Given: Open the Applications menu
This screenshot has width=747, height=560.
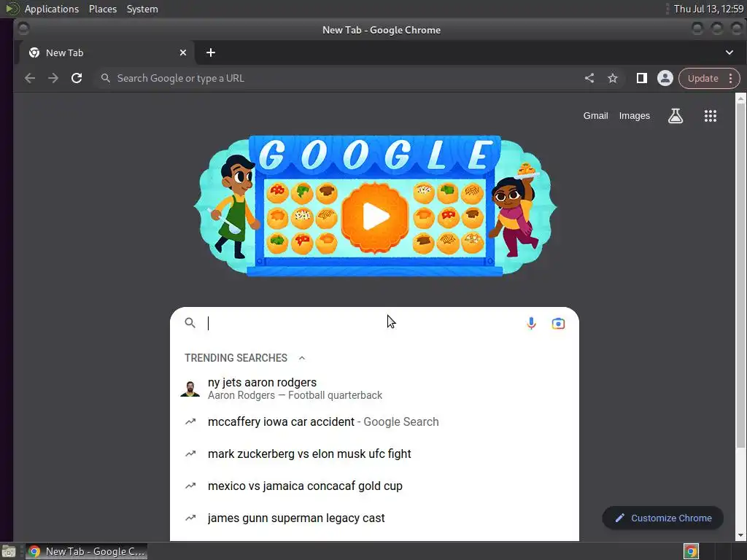Looking at the screenshot, I should [x=52, y=9].
